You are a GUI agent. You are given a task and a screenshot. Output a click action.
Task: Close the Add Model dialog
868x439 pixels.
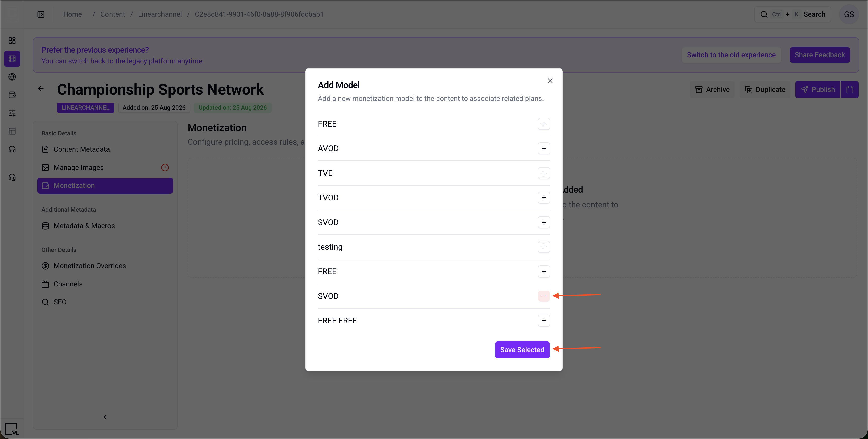tap(550, 81)
